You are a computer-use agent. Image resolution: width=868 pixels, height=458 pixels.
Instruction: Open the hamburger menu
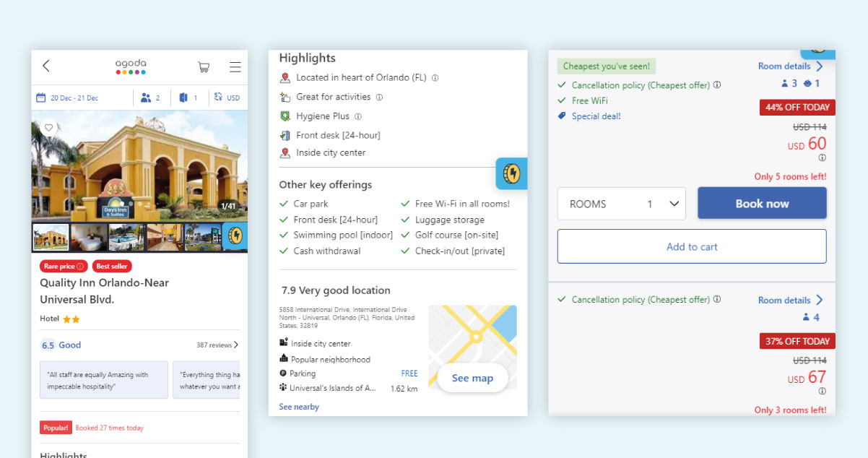pyautogui.click(x=235, y=67)
